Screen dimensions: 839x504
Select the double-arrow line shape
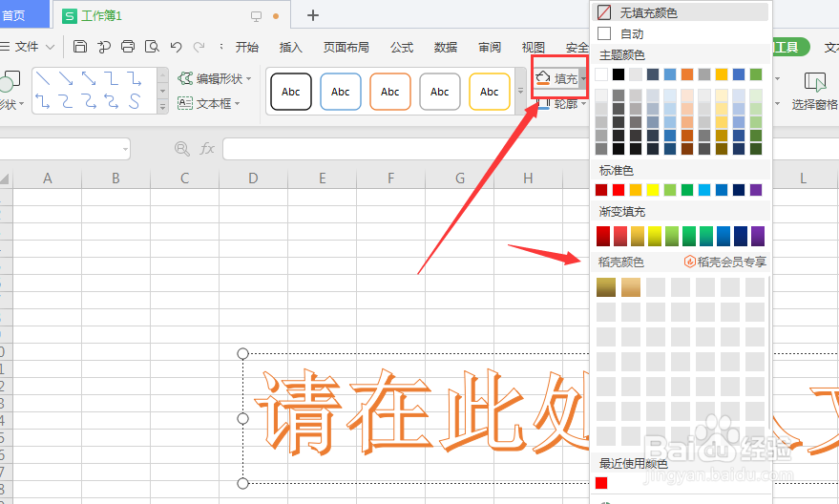[x=89, y=78]
